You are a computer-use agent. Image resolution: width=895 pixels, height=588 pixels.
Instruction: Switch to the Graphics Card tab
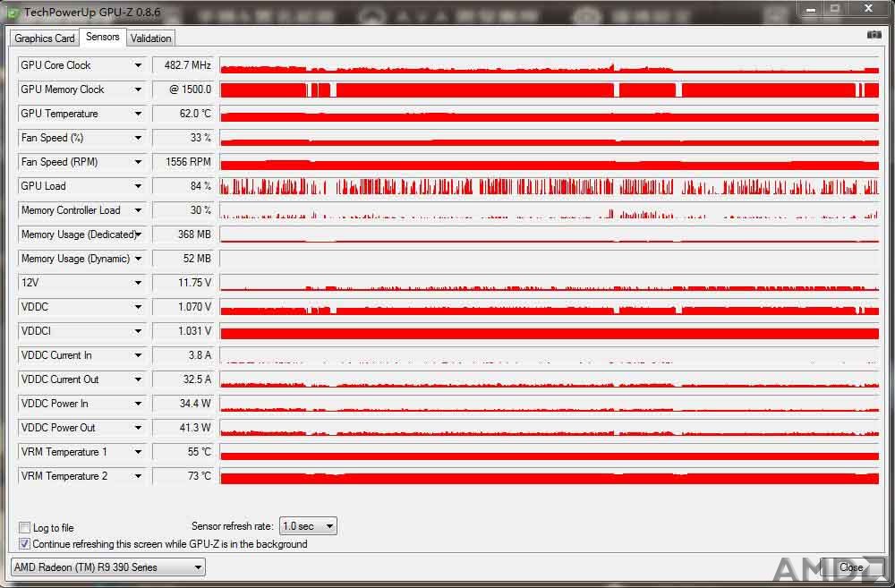[45, 38]
